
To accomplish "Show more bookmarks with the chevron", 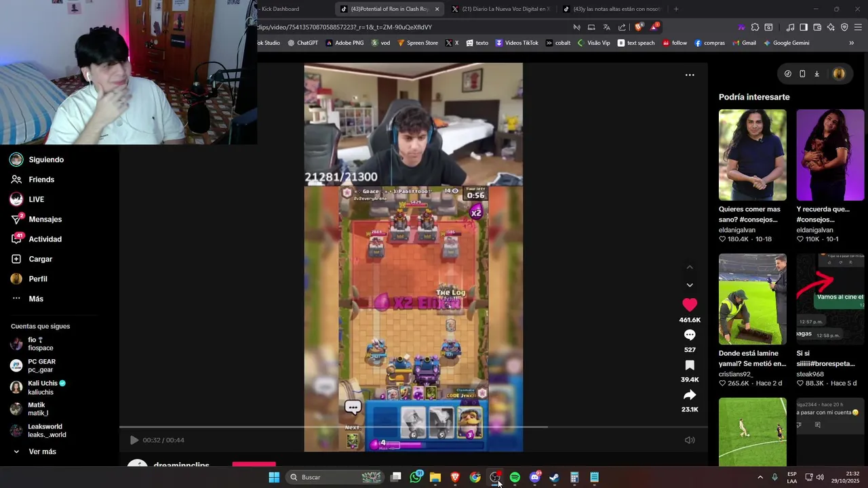I will click(852, 43).
